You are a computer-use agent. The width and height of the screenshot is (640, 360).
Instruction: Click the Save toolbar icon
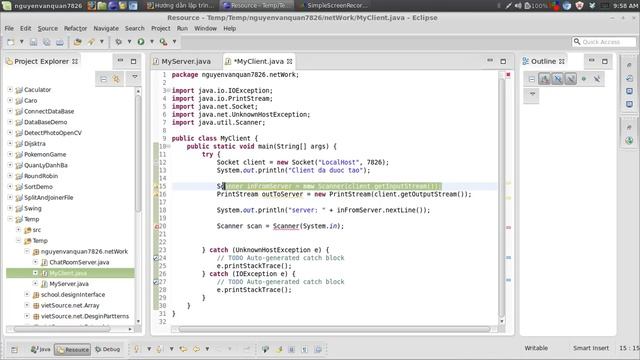pos(33,42)
